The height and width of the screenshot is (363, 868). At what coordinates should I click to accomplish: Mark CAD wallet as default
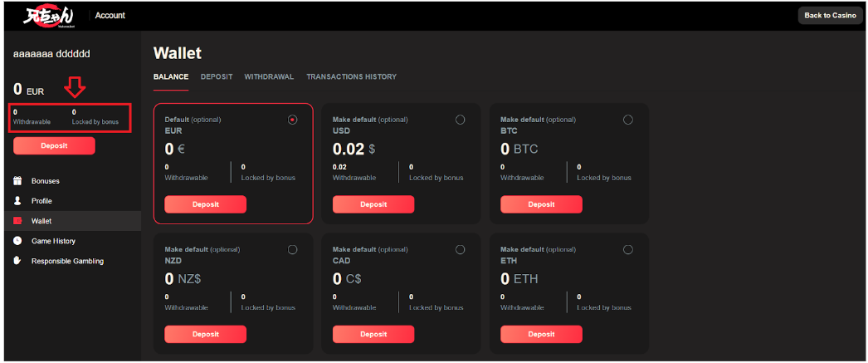coord(460,250)
